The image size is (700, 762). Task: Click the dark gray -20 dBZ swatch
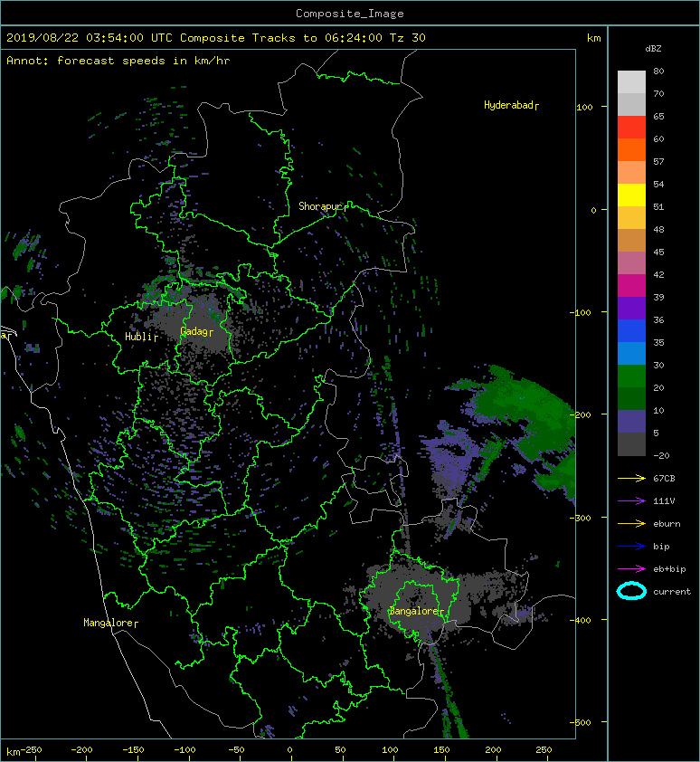tap(631, 444)
